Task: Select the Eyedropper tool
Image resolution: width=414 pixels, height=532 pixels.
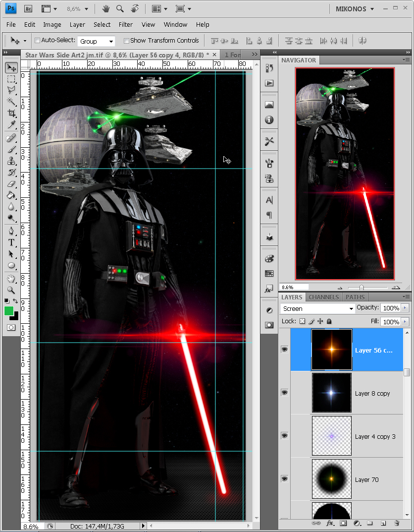Action: (11, 124)
